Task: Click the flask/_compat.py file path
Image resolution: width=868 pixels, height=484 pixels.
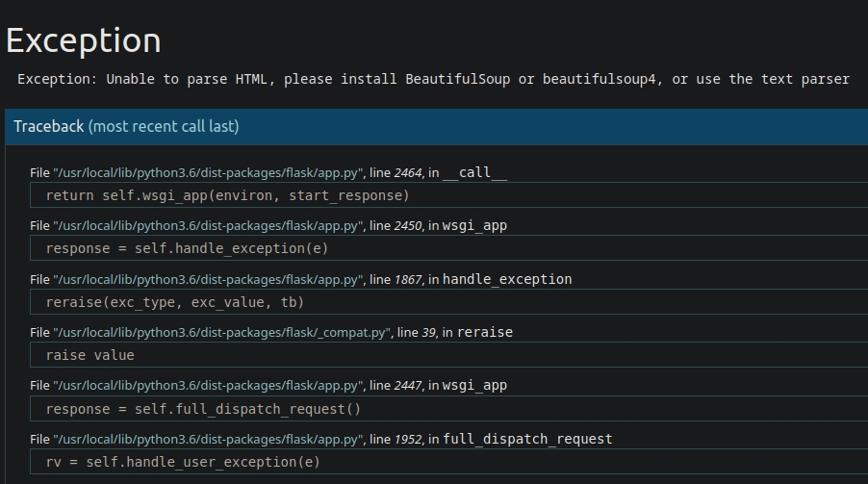Action: 222,333
